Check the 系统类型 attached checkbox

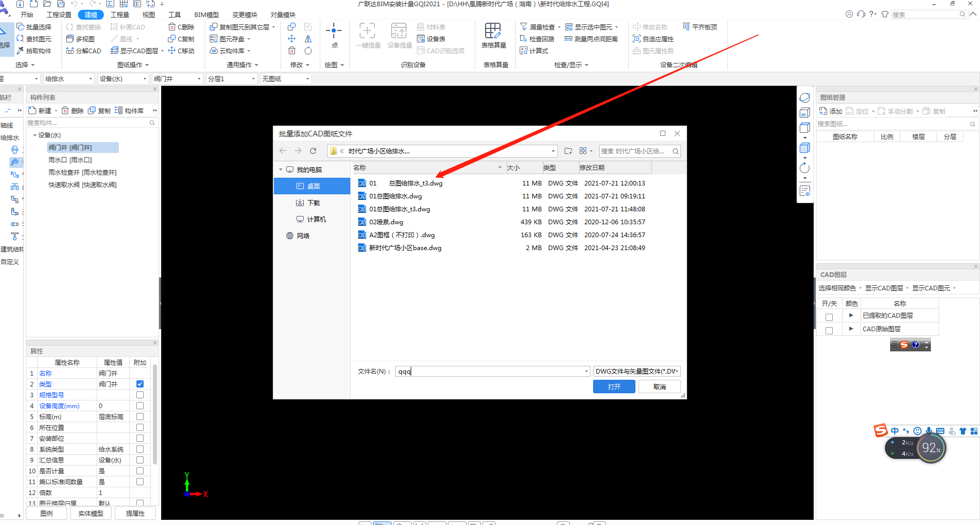(x=140, y=449)
